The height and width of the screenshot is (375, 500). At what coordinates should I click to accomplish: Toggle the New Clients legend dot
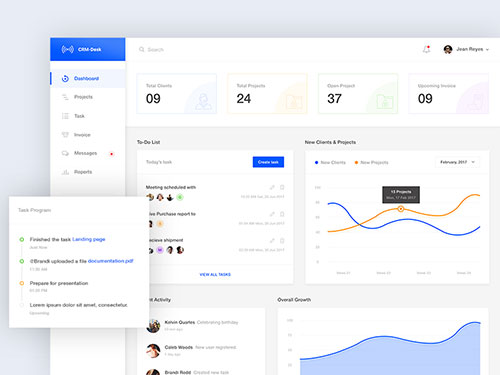(x=316, y=162)
